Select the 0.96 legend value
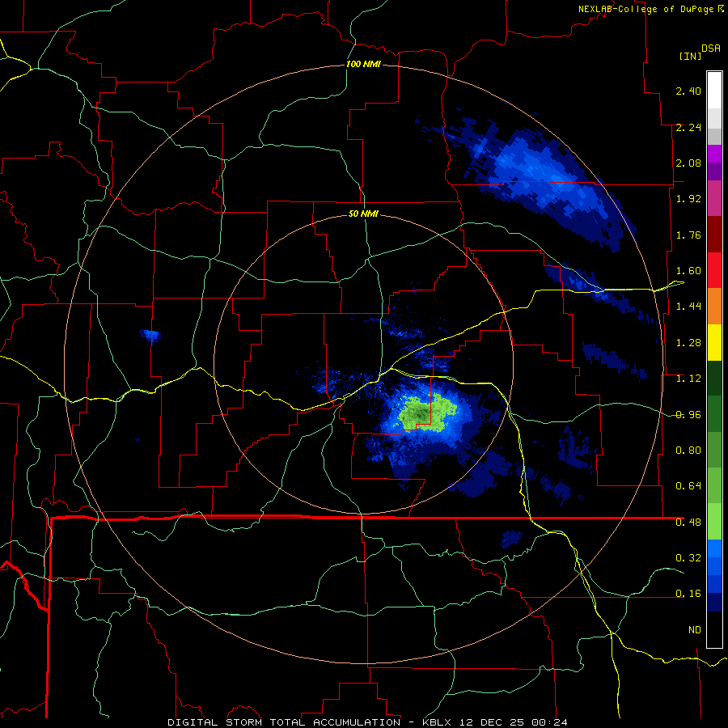The image size is (728, 728). (x=688, y=415)
